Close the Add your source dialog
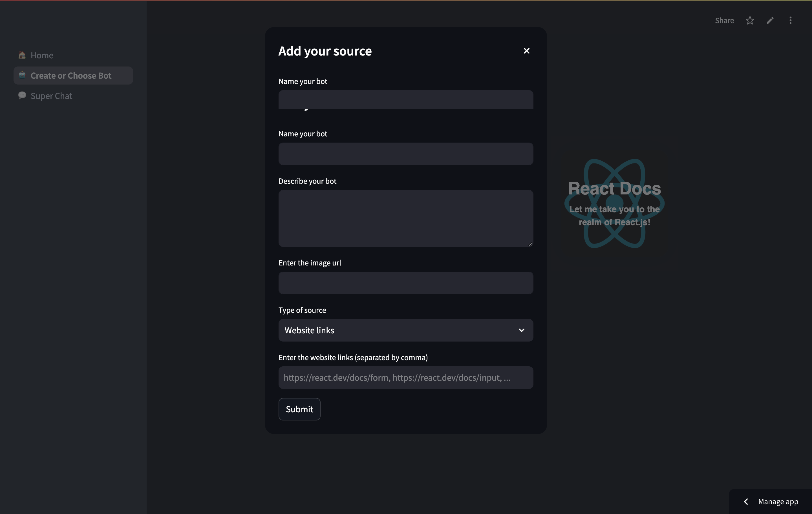Viewport: 812px width, 514px height. [526, 51]
